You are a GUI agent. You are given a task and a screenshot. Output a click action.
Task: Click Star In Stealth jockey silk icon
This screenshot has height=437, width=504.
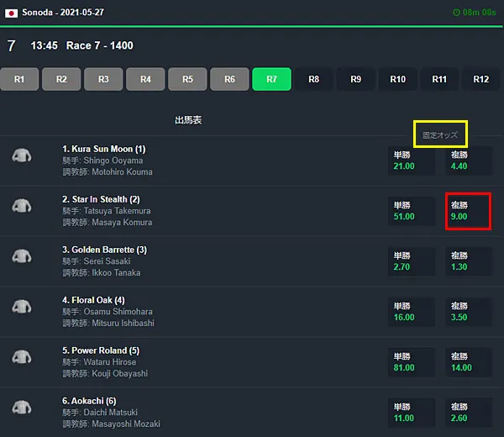22,206
